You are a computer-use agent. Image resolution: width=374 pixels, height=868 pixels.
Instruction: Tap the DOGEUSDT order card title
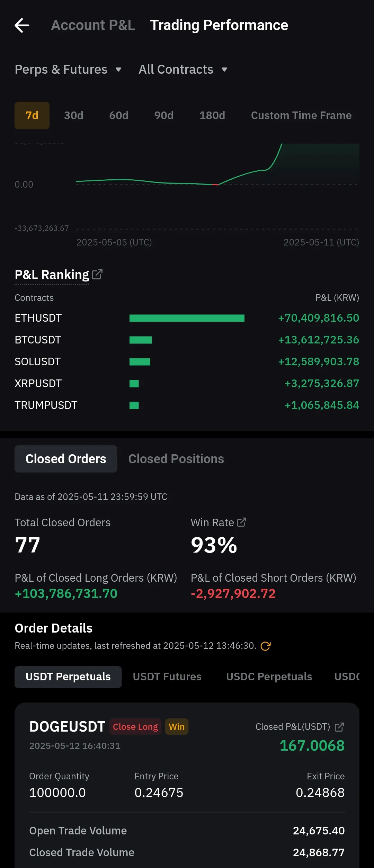click(67, 727)
